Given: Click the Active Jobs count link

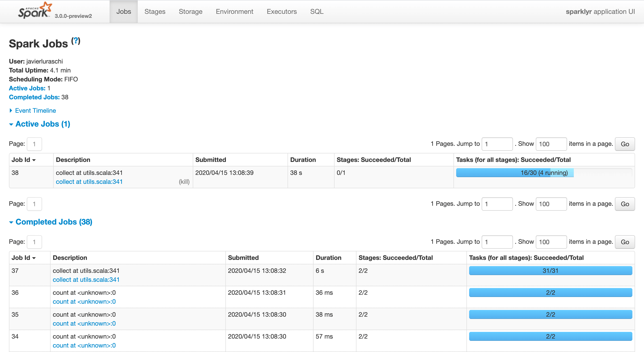Looking at the screenshot, I should (27, 88).
